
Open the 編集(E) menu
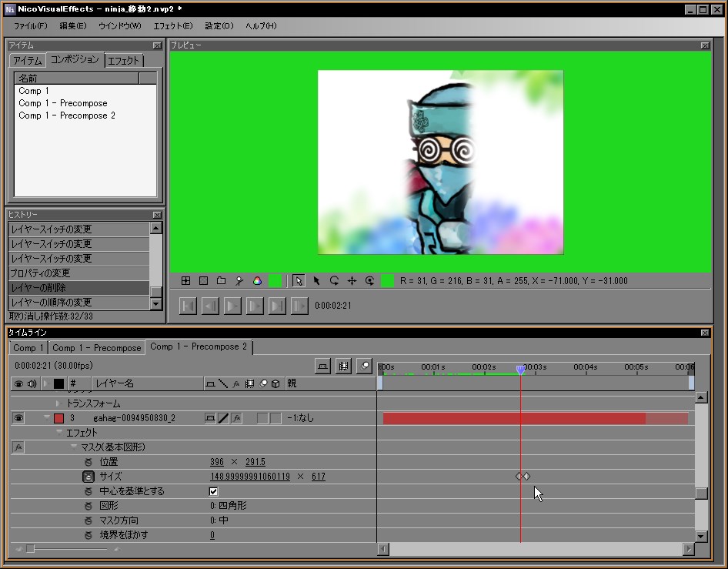pyautogui.click(x=73, y=26)
